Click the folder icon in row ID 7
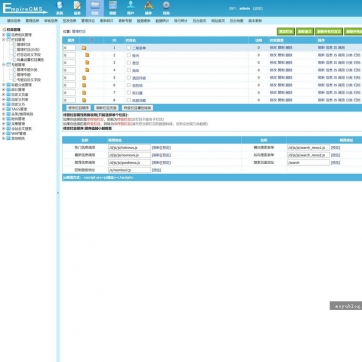362x362 pixels. click(x=84, y=92)
